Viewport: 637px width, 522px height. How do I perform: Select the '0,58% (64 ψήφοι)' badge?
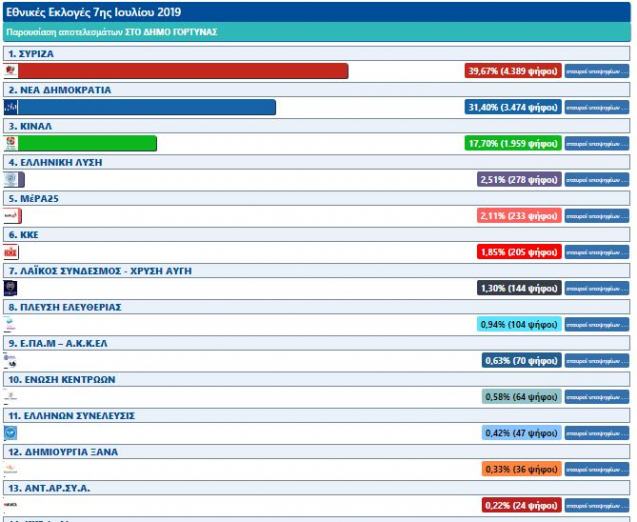522,396
